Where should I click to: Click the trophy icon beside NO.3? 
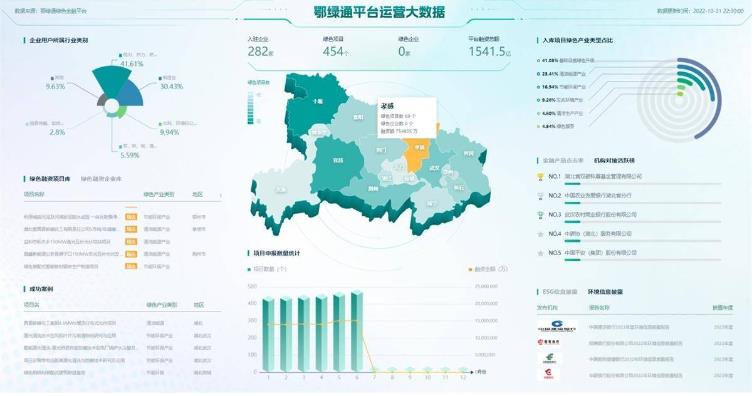540,215
